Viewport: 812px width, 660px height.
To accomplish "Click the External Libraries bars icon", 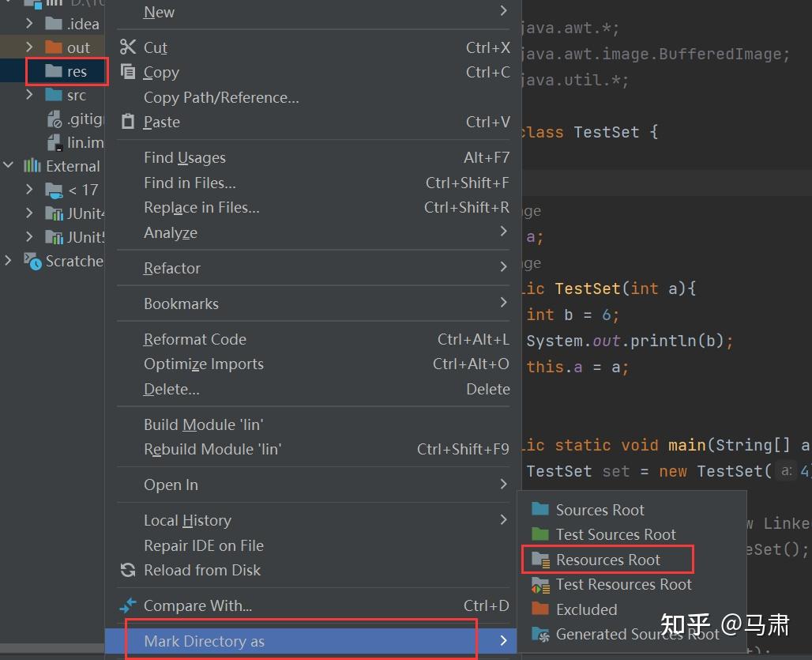I will 32,166.
